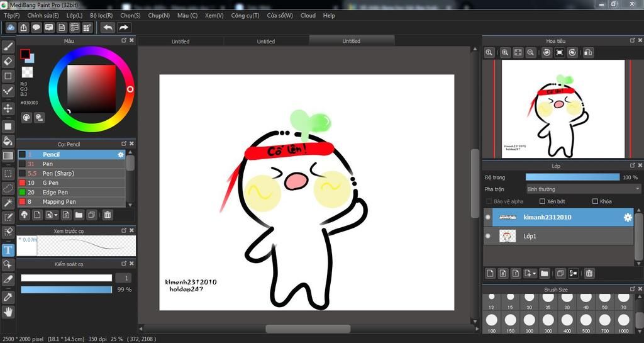Click the transparent color swatch
This screenshot has width=644, height=343.
click(27, 72)
